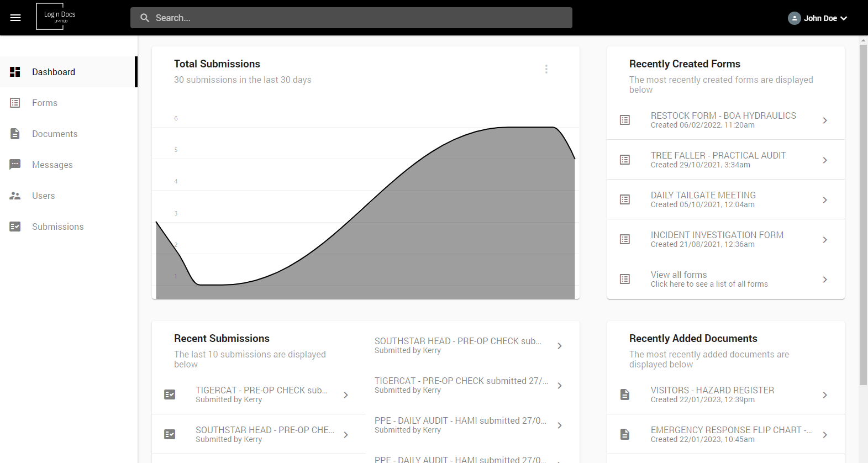
Task: Click the Submissions sidebar icon
Action: (15, 227)
